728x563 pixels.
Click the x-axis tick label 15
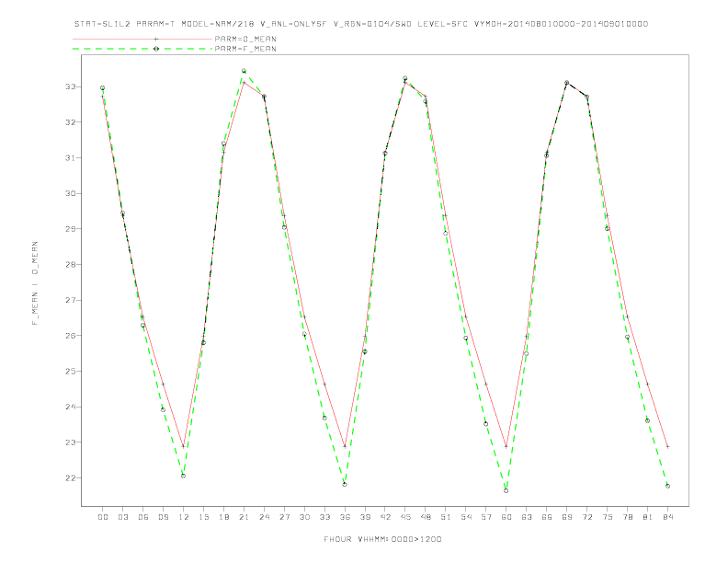point(203,517)
